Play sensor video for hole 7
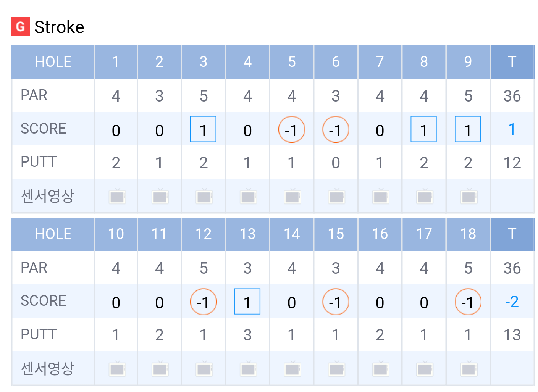Image resolution: width=538 pixels, height=392 pixels. pyautogui.click(x=380, y=197)
